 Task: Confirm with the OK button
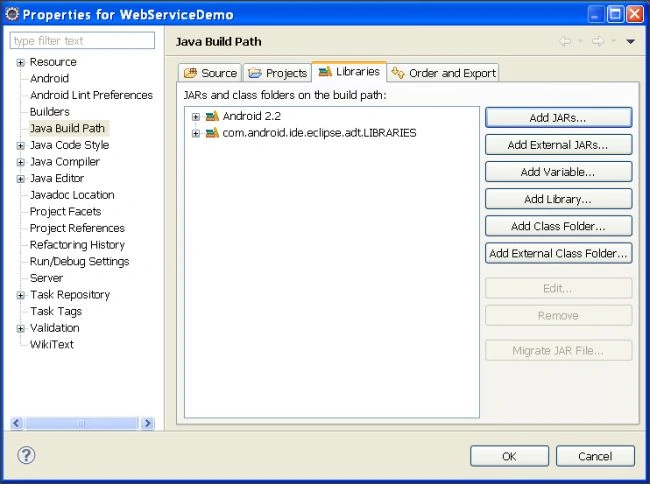click(x=509, y=456)
